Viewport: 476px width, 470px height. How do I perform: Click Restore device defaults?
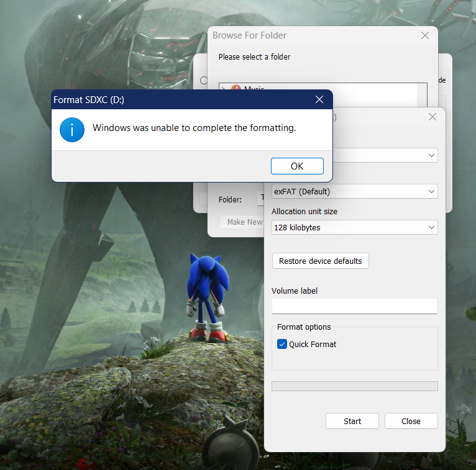pos(320,261)
